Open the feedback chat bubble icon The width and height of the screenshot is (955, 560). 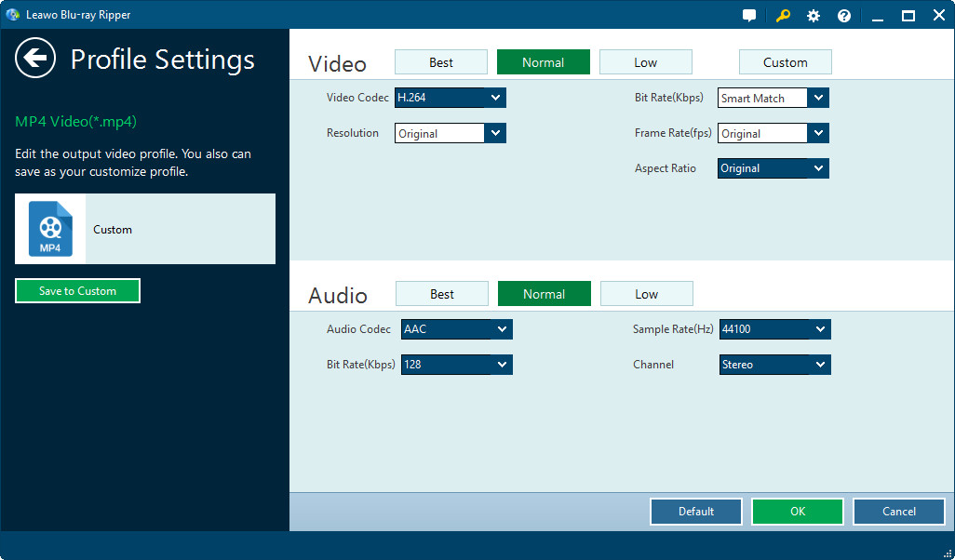[x=749, y=16]
